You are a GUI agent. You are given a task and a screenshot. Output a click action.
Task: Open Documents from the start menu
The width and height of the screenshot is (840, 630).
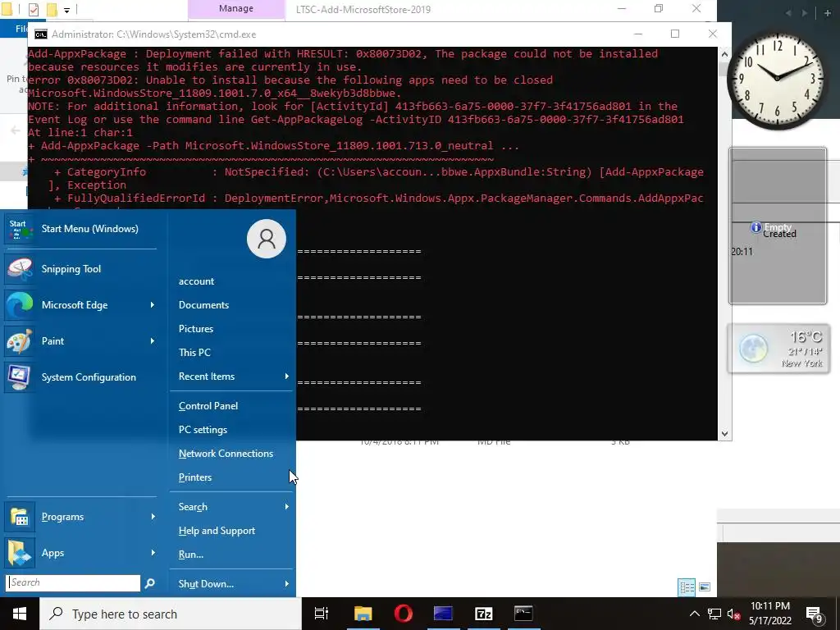[x=203, y=305]
